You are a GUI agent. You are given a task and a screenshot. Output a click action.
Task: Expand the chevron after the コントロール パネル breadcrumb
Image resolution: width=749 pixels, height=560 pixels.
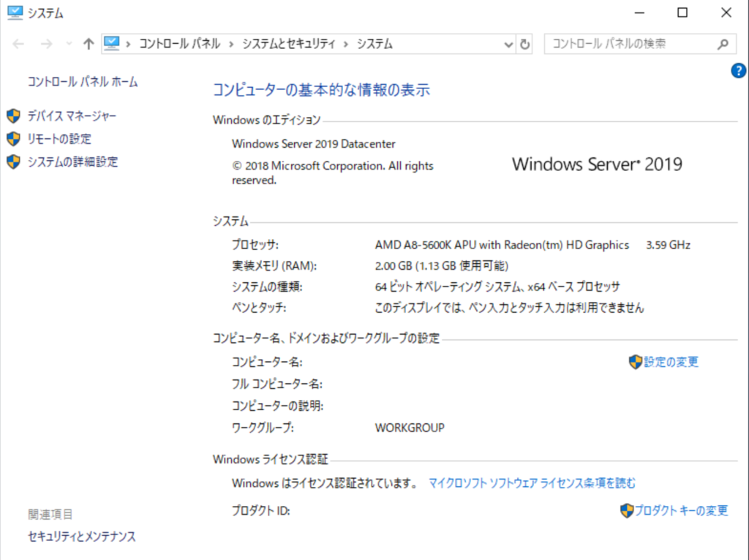click(x=231, y=45)
